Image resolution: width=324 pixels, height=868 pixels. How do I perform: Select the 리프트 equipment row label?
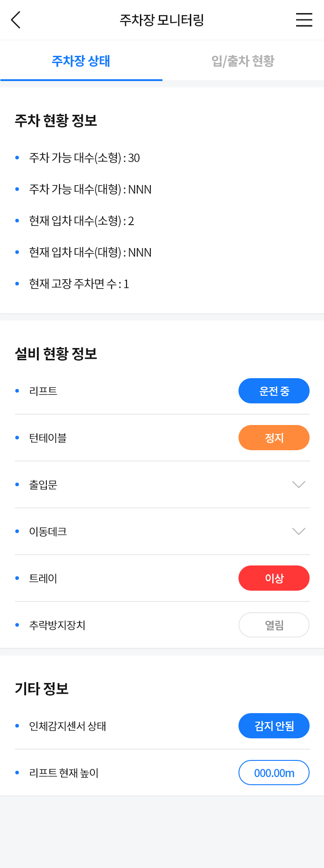coord(43,391)
